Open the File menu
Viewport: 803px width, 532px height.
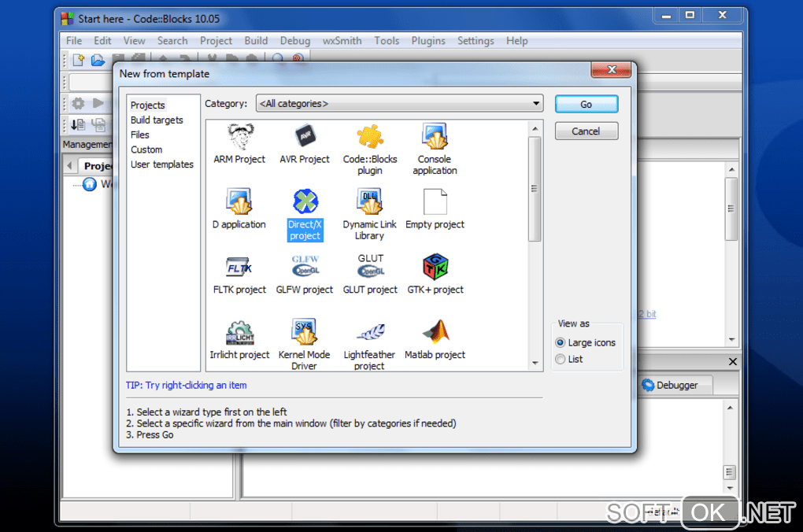(x=74, y=40)
